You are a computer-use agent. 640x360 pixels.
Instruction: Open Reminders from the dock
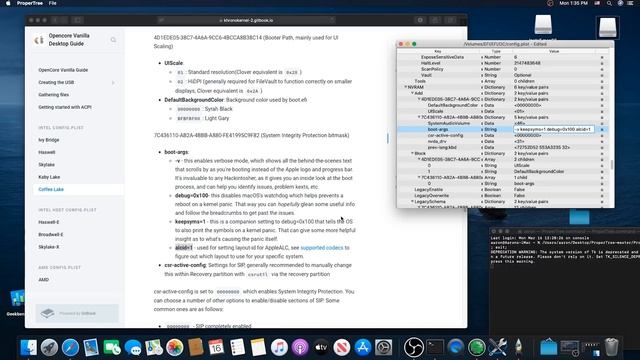coord(237,347)
